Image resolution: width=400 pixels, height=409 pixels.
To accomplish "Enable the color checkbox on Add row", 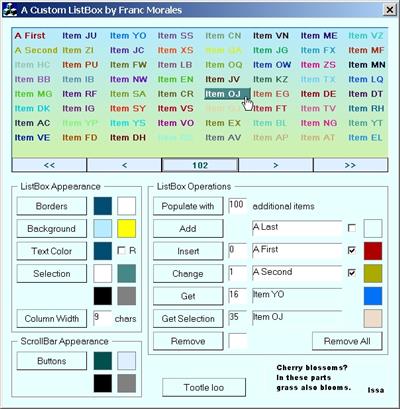I will (351, 228).
